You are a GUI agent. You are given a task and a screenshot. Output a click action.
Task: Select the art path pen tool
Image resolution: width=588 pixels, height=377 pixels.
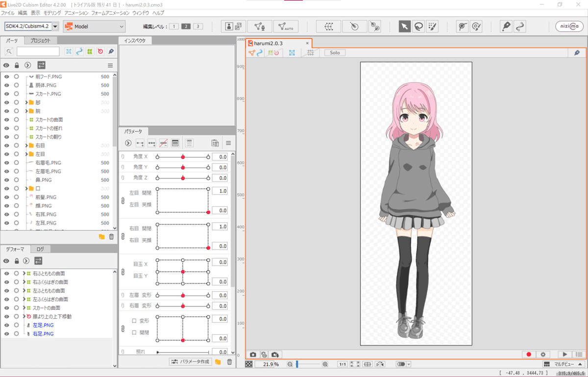506,26
